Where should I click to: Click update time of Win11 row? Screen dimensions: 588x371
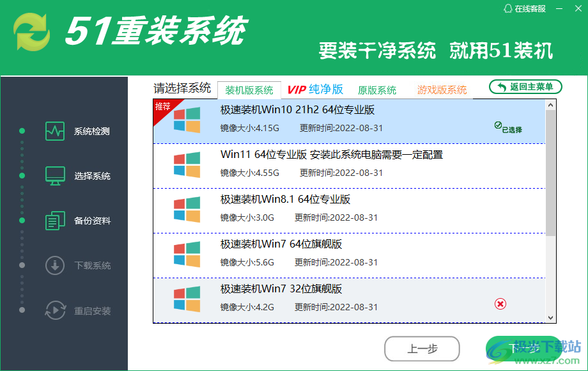click(341, 173)
